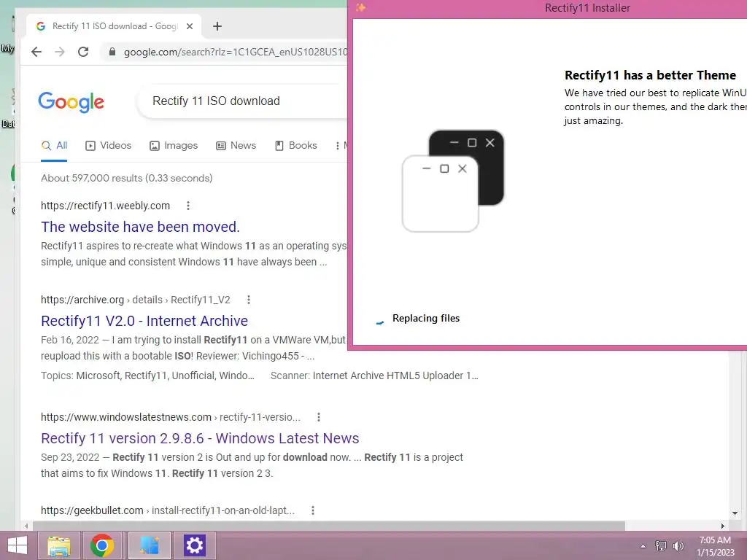747x560 pixels.
Task: Click the 'Replacing files' status text
Action: (426, 318)
